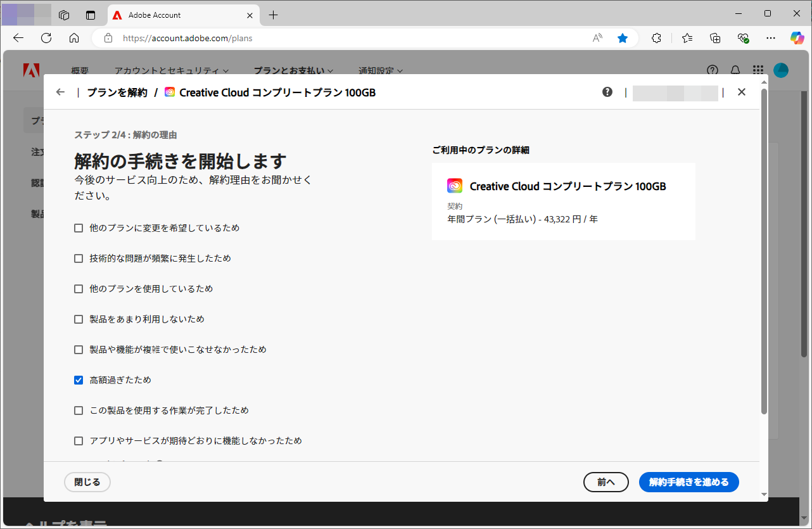Uncheck the '高額過ぎたため' checkbox
Viewport: 812px width, 529px height.
79,380
